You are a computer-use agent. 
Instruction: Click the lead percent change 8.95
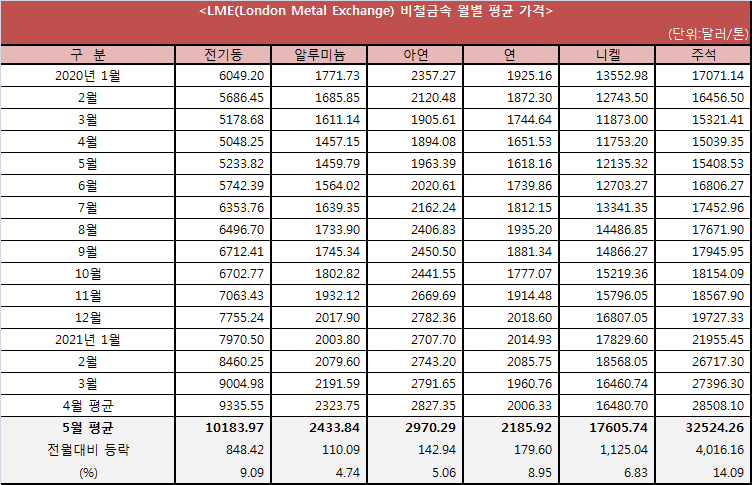pos(540,473)
